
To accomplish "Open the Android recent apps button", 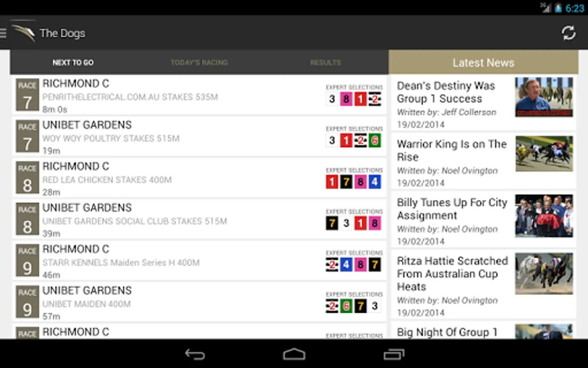I will point(394,354).
